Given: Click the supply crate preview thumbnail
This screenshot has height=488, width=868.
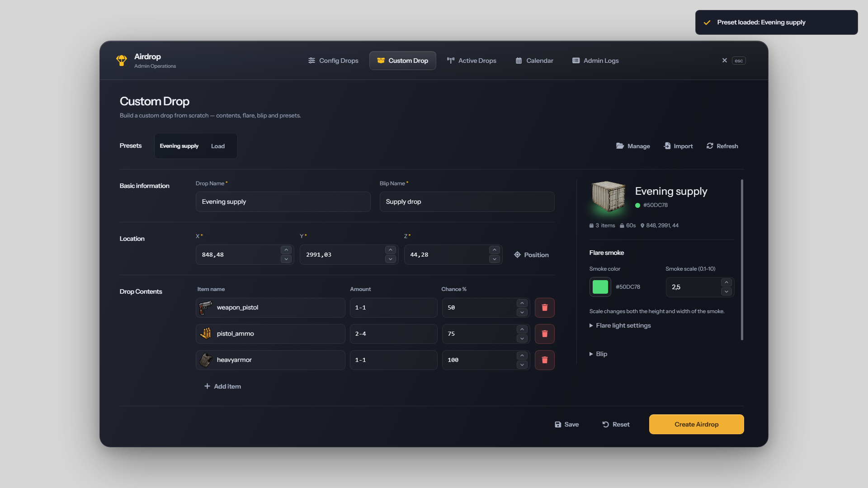Looking at the screenshot, I should click(x=609, y=197).
